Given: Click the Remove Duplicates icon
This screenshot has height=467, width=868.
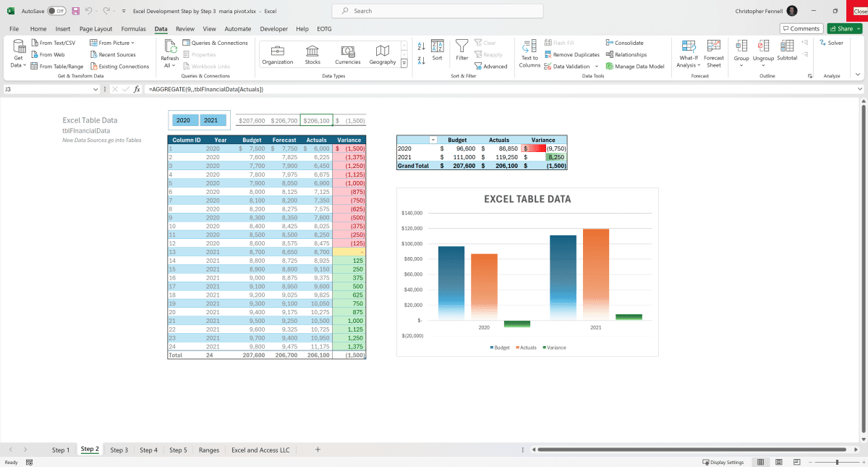Looking at the screenshot, I should 548,54.
